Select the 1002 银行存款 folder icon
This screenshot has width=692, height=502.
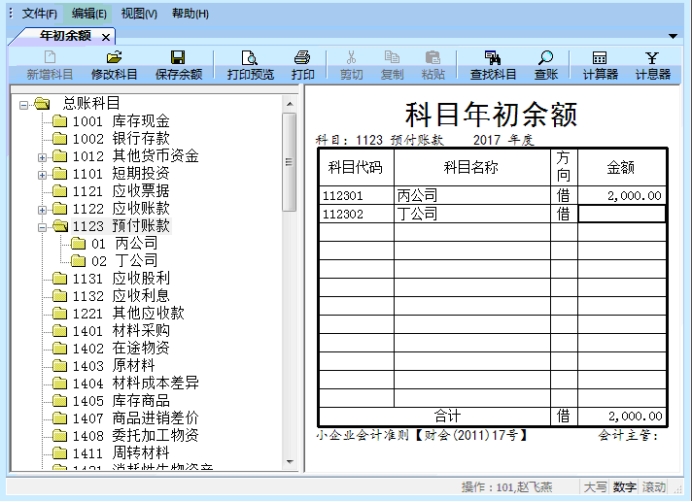click(x=60, y=139)
